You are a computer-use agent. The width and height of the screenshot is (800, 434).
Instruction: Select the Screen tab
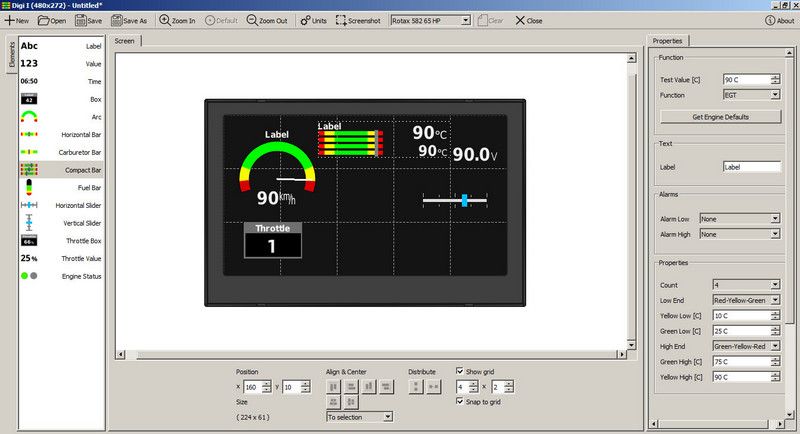pos(125,41)
